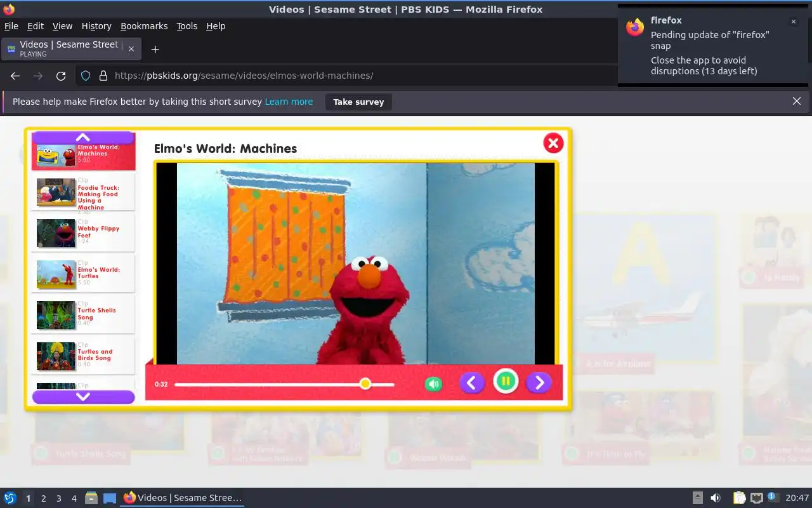Image resolution: width=812 pixels, height=508 pixels.
Task: Play the Turtles and Birds Song clip
Action: (84, 356)
